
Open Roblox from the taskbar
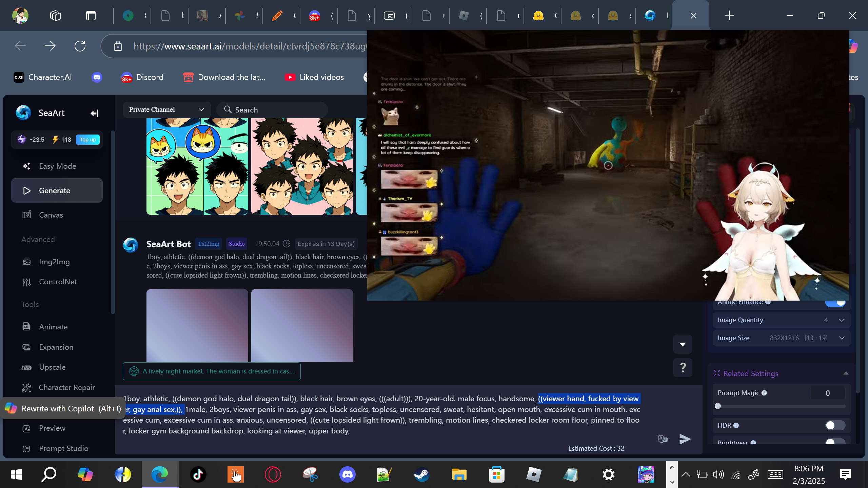tap(534, 474)
